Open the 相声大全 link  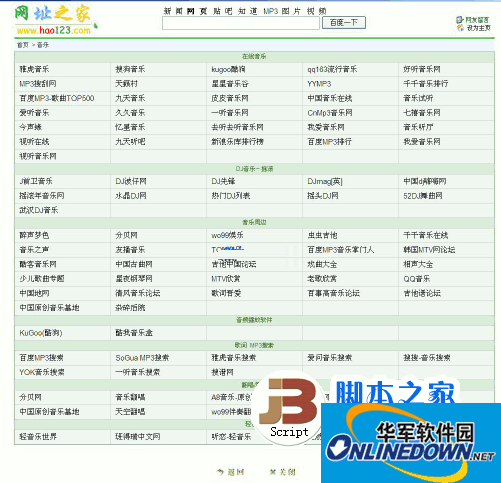pyautogui.click(x=418, y=264)
